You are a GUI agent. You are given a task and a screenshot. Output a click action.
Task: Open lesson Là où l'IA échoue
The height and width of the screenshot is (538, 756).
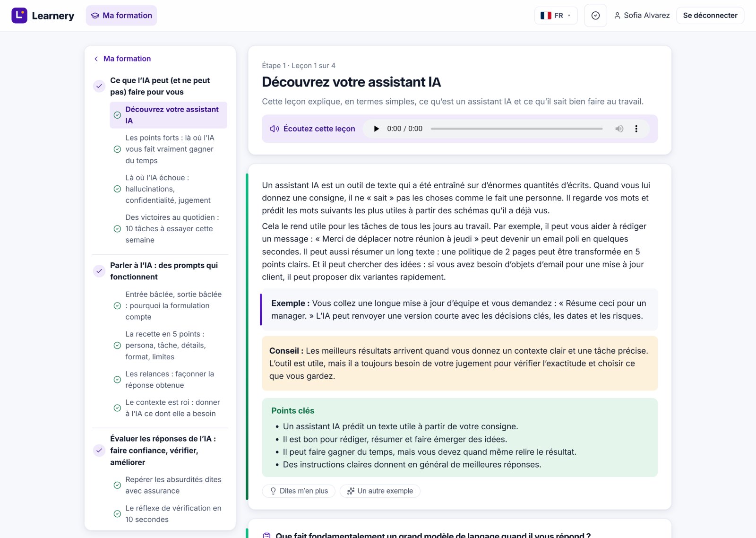coord(168,189)
